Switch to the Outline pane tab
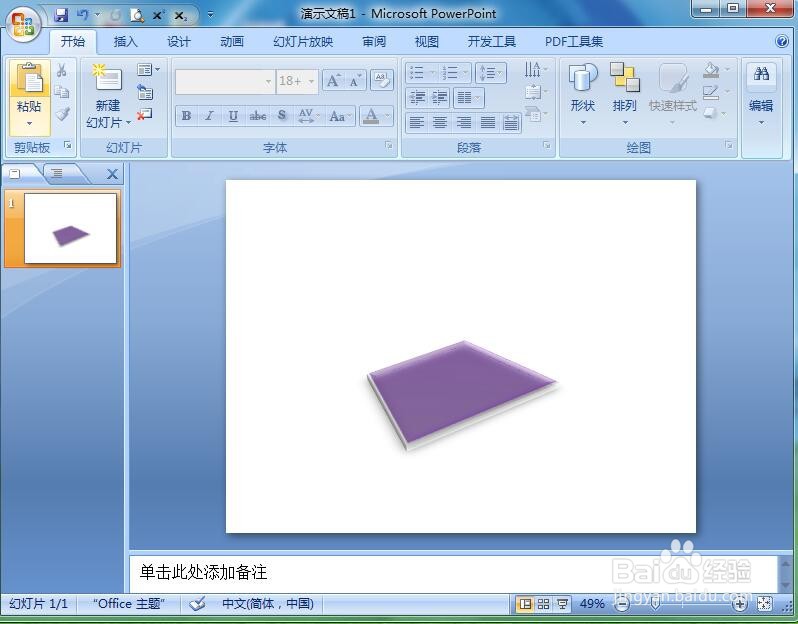The height and width of the screenshot is (624, 798). point(57,174)
